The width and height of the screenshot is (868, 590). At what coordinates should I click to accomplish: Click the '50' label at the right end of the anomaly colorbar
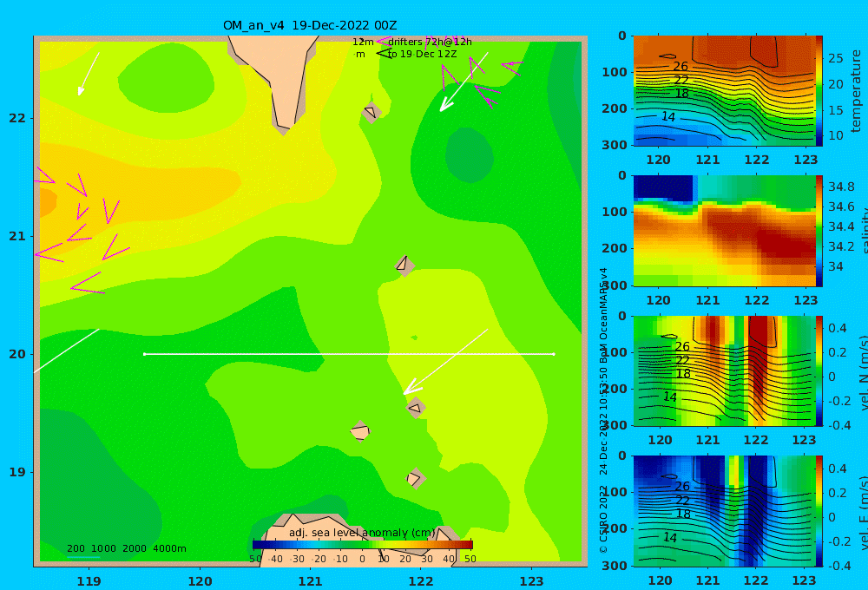click(x=470, y=559)
